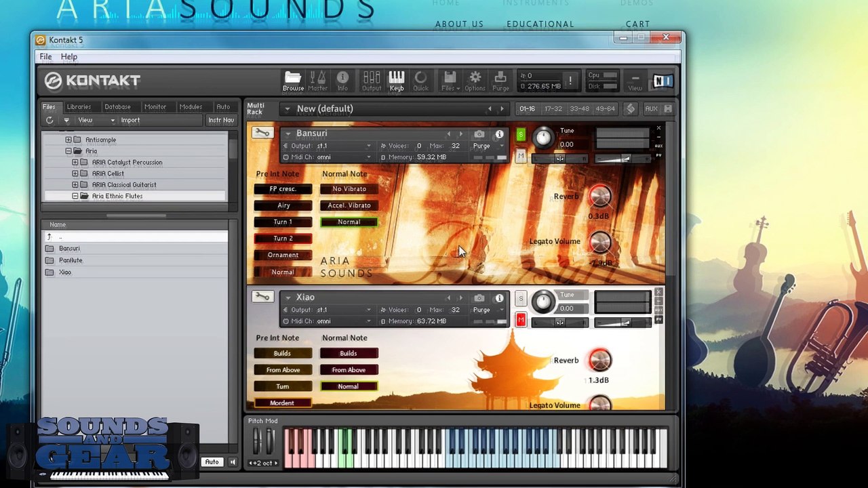Viewport: 868px width, 488px height.
Task: Go to next multi preset arrow
Action: click(502, 108)
